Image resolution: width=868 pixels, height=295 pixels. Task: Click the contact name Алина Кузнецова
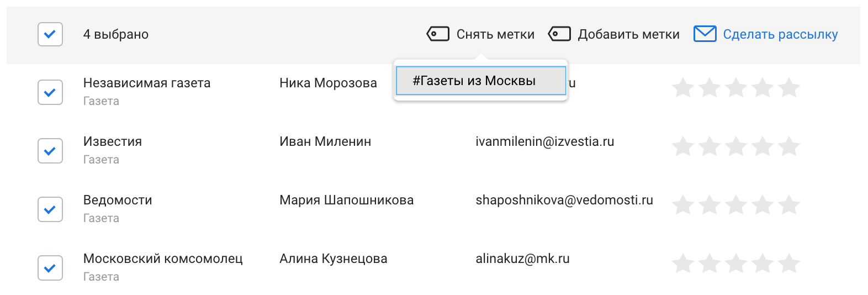[x=333, y=259]
